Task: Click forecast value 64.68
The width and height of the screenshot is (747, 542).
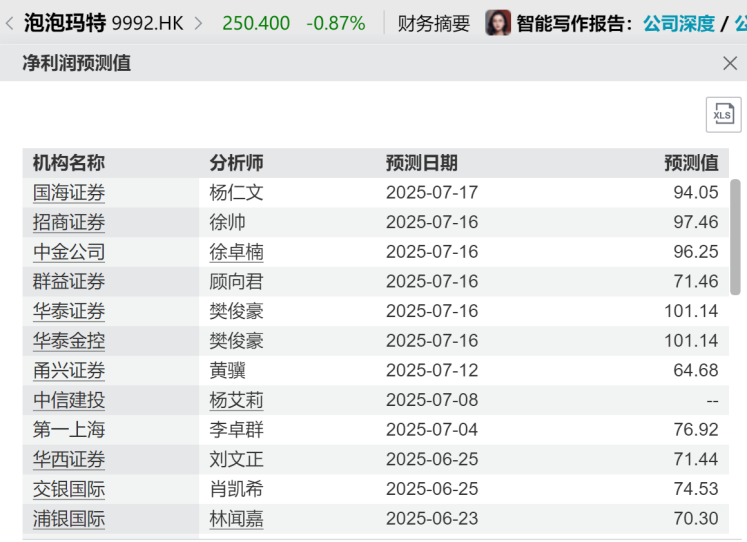Action: pyautogui.click(x=696, y=370)
